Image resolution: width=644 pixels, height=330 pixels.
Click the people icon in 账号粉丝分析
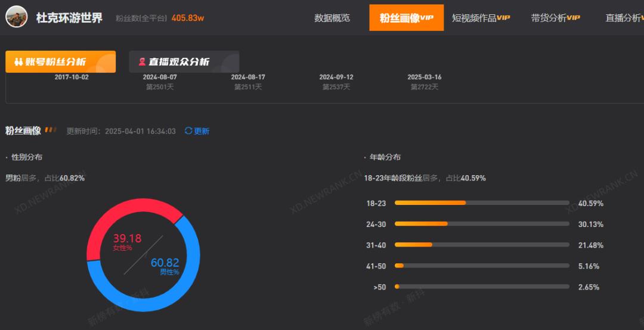(18, 62)
